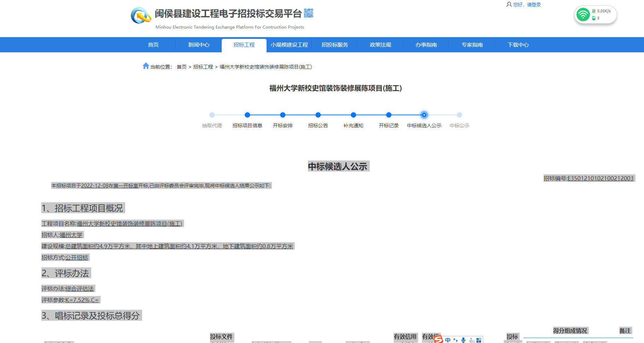Viewport: 644px width, 343px height.
Task: Click the 得分组成情况 table header
Action: (x=570, y=331)
